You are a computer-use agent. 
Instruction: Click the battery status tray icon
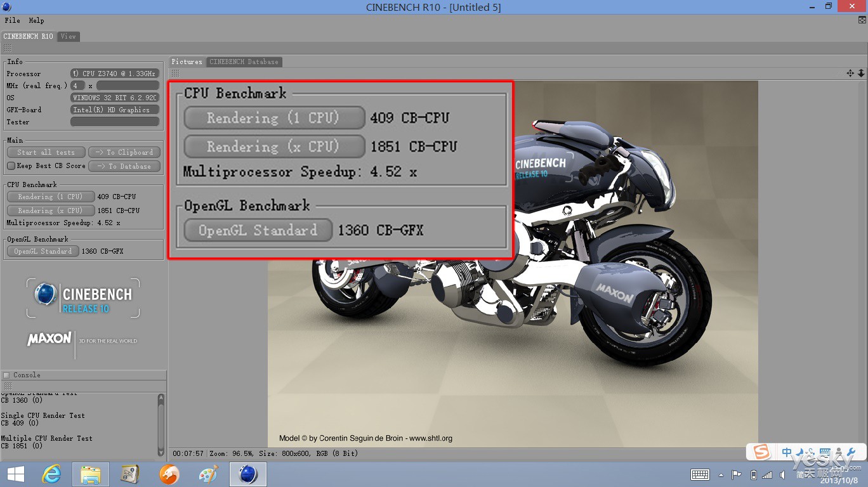coord(753,475)
